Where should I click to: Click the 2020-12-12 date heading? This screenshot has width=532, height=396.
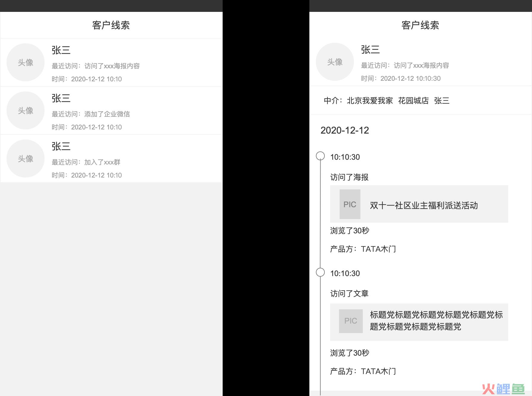(x=345, y=130)
